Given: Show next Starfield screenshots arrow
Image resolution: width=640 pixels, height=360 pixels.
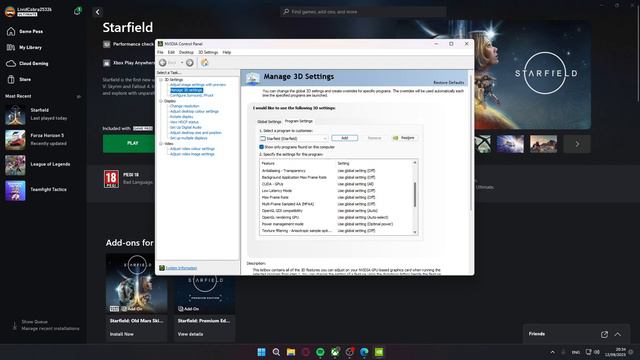Looking at the screenshot, I should [577, 144].
